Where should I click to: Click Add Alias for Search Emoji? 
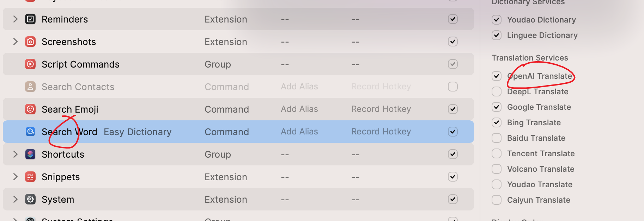(x=299, y=109)
